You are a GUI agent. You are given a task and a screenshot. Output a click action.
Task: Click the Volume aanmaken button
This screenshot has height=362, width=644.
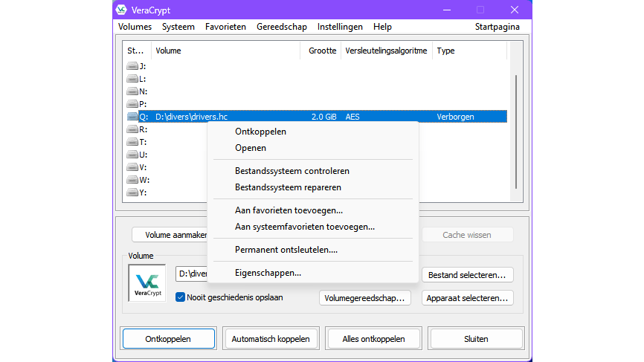(x=170, y=235)
